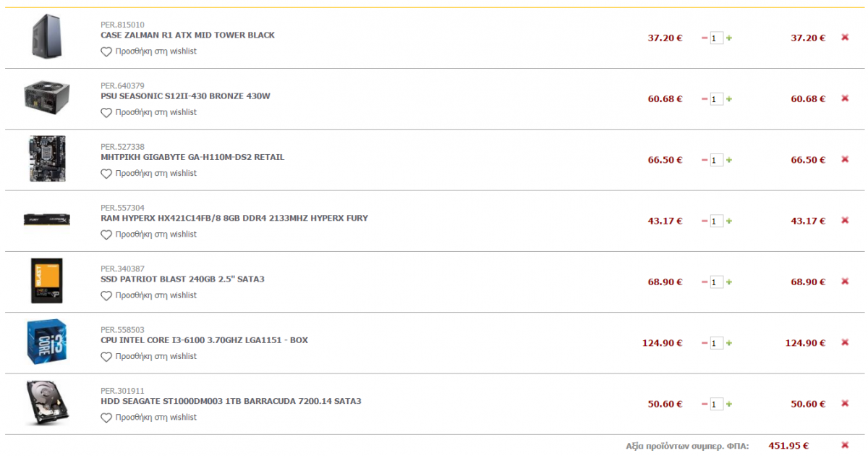The height and width of the screenshot is (456, 868).
Task: Add HyperX RAM to wishlist heart icon
Action: [x=106, y=235]
